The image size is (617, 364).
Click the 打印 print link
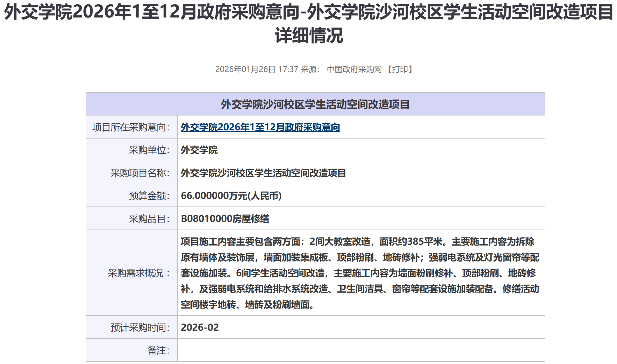[x=400, y=69]
